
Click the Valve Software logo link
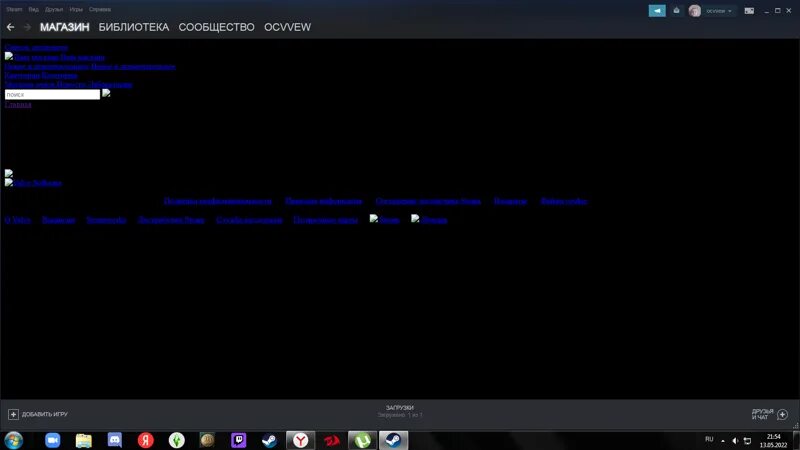coord(33,183)
